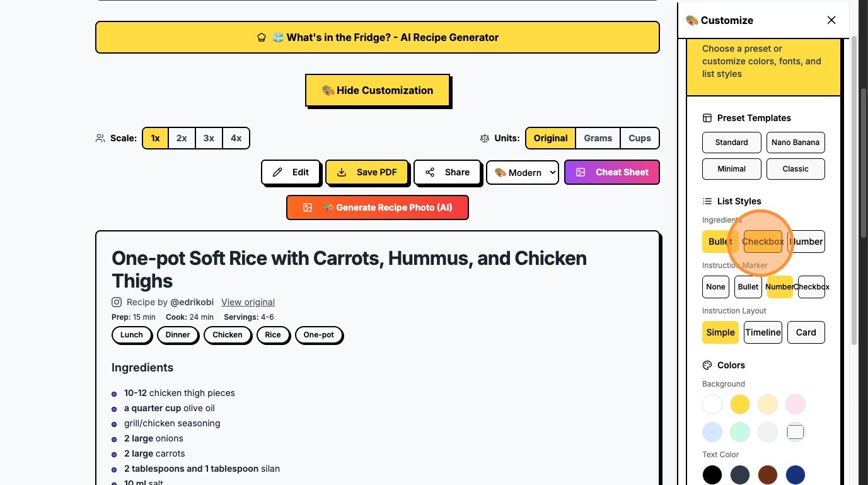This screenshot has width=868, height=485.
Task: Click the Save PDF download icon
Action: pyautogui.click(x=342, y=172)
